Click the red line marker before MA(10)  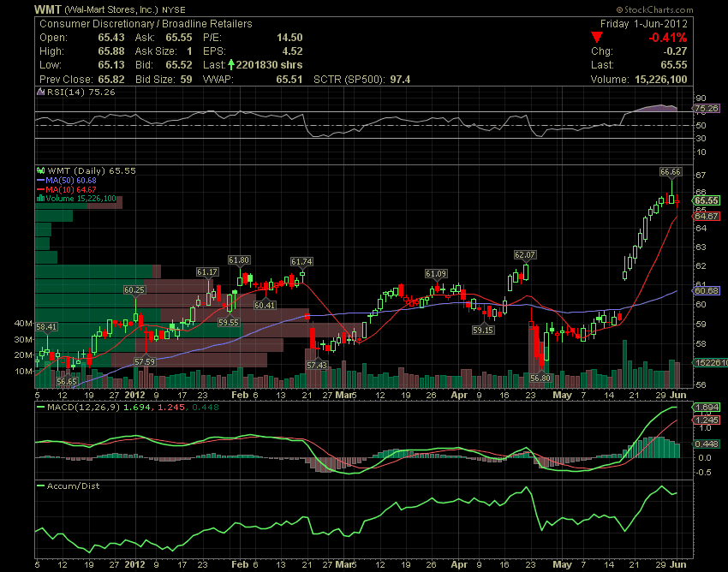click(40, 189)
